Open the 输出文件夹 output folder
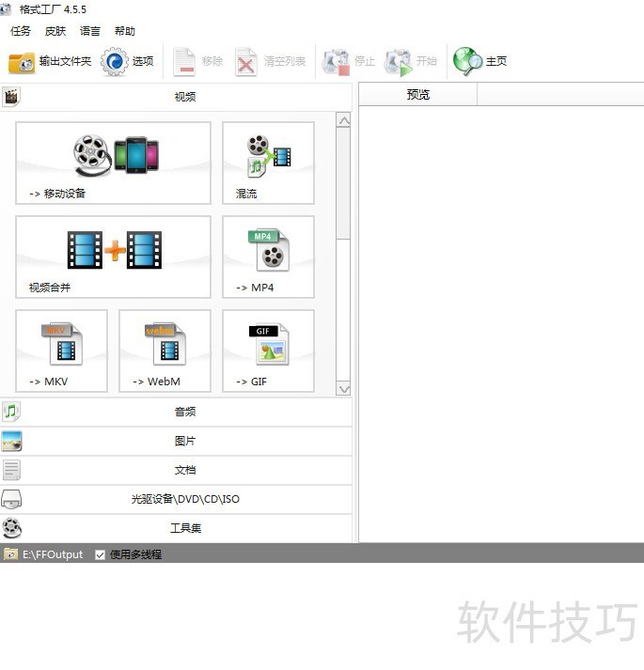This screenshot has height=670, width=644. tap(51, 62)
